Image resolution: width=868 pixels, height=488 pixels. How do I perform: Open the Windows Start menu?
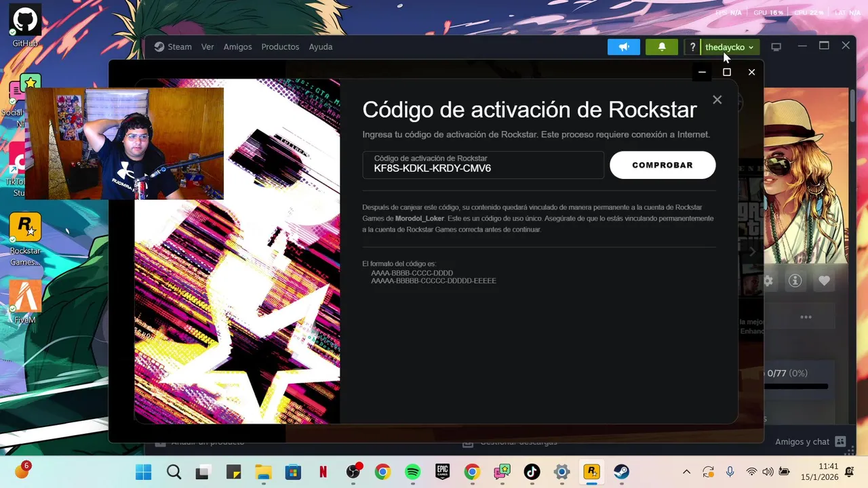point(144,472)
